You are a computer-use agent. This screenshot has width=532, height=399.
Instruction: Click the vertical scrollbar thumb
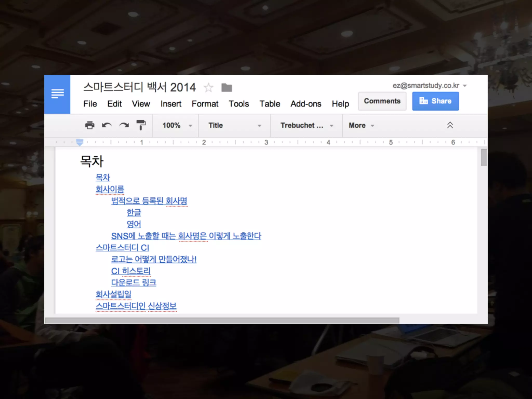483,157
